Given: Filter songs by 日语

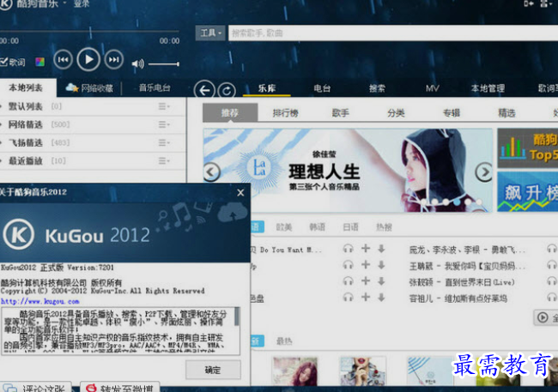Looking at the screenshot, I should tap(350, 227).
